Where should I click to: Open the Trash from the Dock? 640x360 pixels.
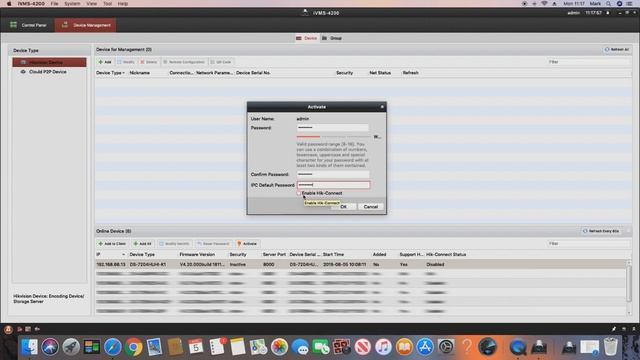tap(611, 347)
